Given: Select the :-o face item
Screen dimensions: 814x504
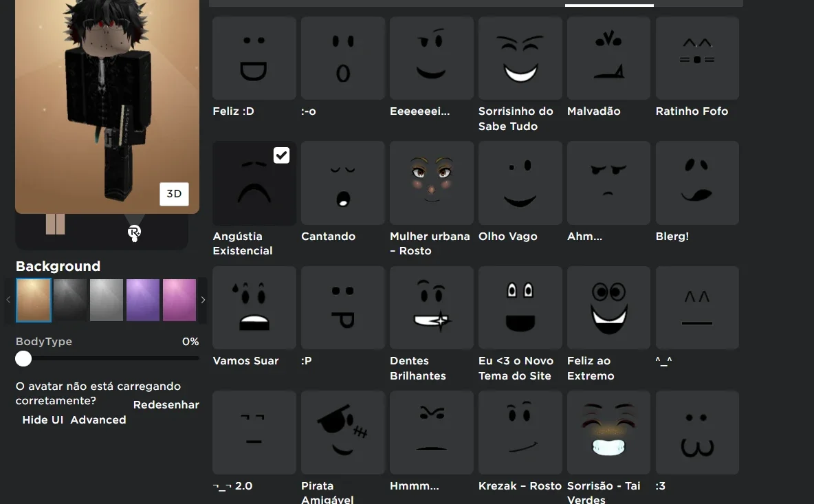Looking at the screenshot, I should [x=342, y=58].
